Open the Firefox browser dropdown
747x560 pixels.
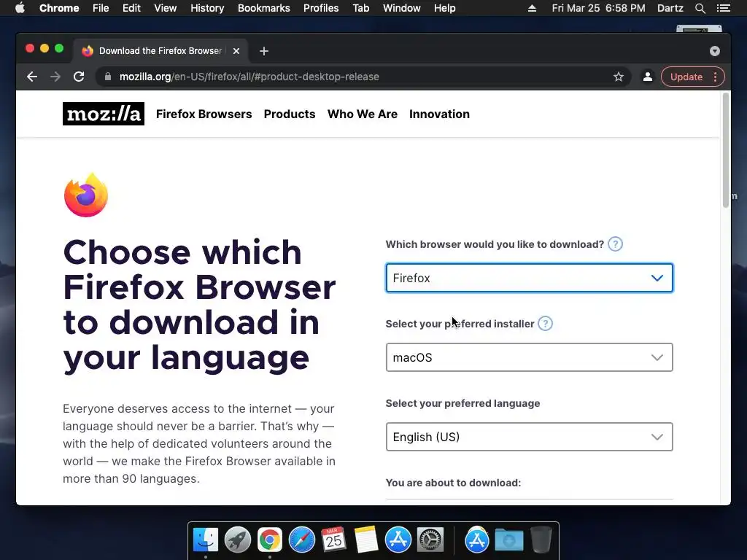[x=530, y=278]
